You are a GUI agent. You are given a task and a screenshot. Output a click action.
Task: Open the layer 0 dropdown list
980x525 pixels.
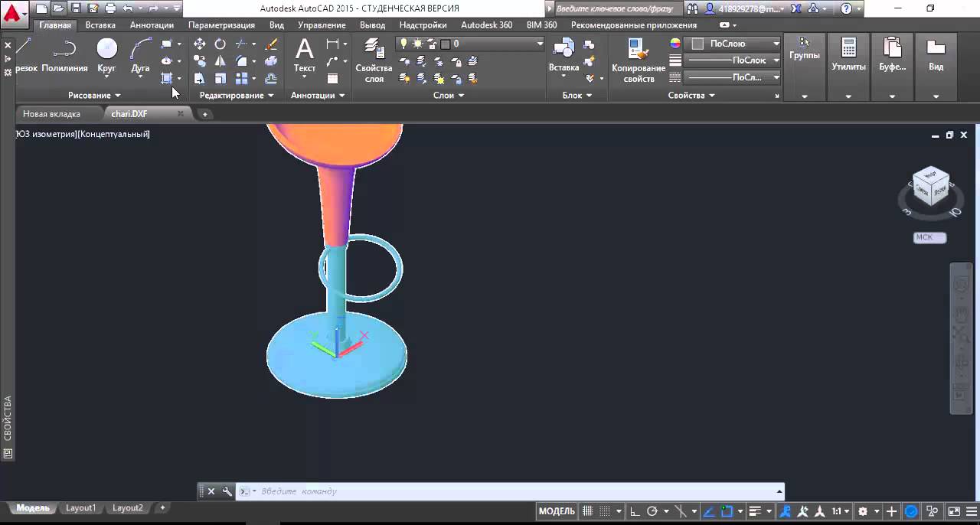[540, 44]
